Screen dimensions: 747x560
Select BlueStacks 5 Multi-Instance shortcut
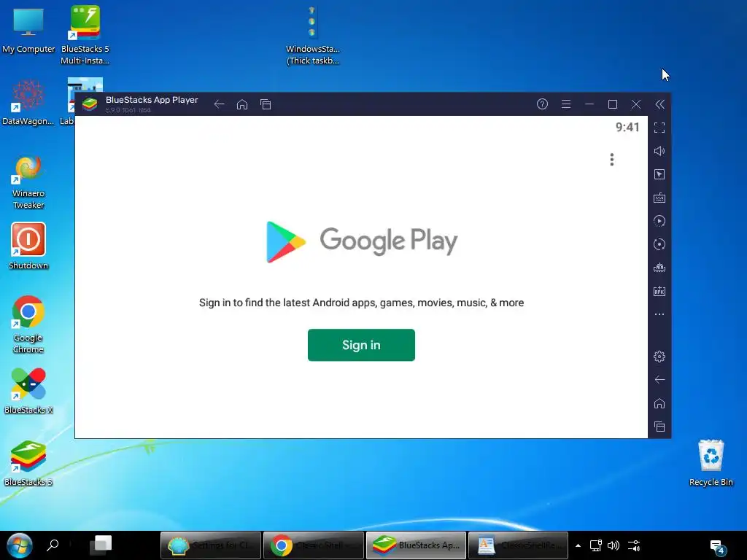point(85,34)
